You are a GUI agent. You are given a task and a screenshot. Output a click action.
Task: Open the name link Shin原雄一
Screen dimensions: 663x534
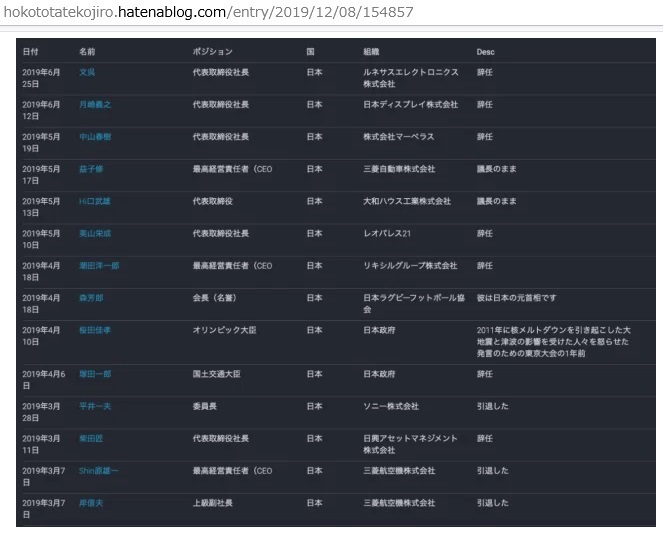99,471
